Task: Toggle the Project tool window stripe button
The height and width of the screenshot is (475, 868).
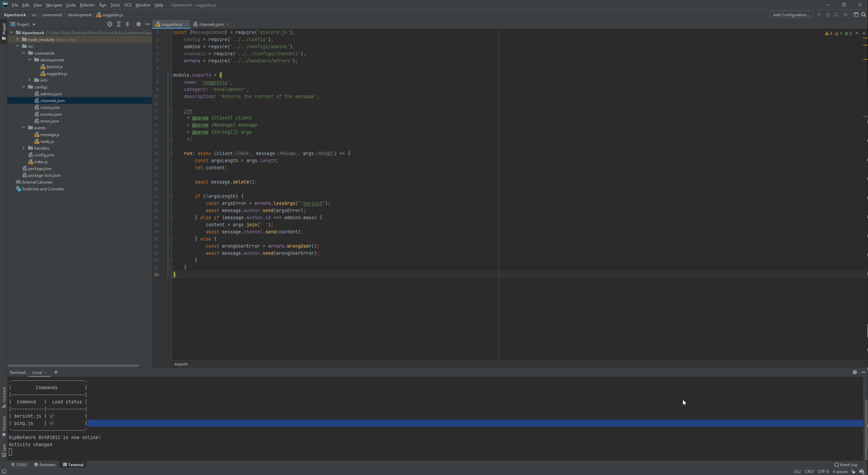Action: point(4,31)
